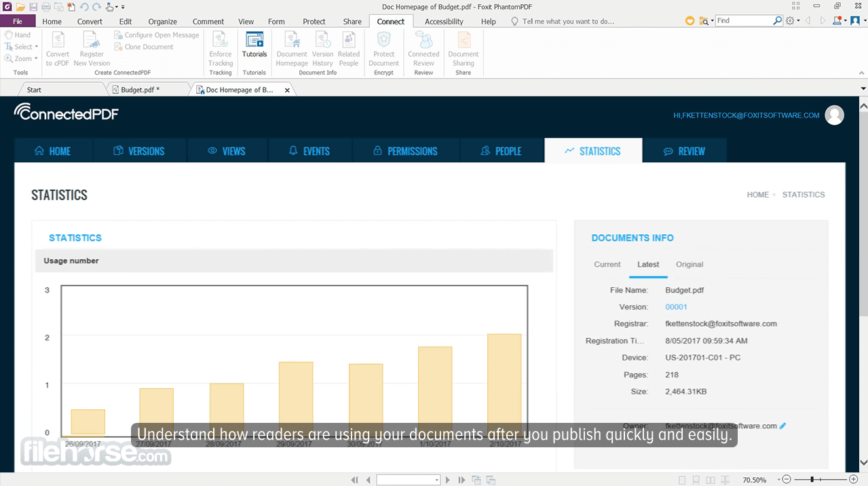Open the File menu

point(18,21)
